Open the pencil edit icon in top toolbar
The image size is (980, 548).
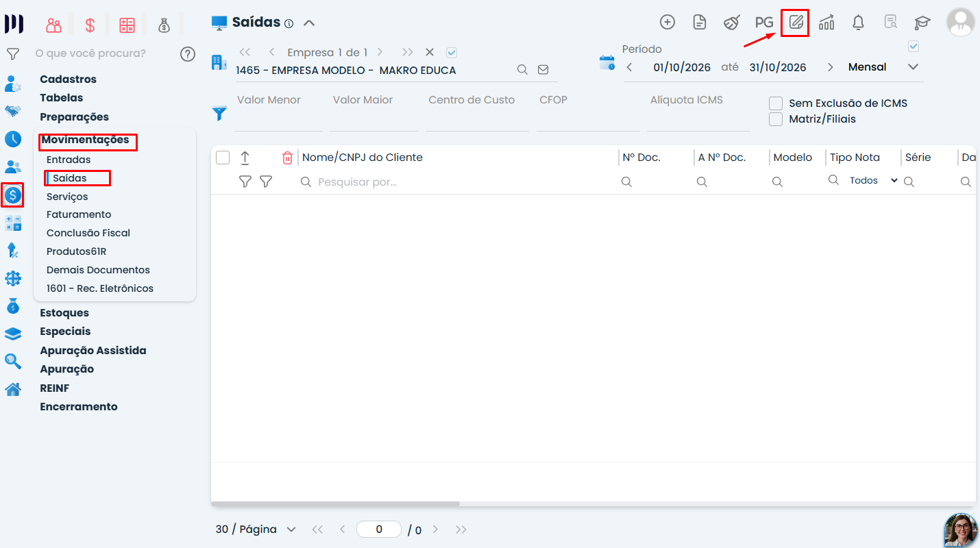coord(796,22)
